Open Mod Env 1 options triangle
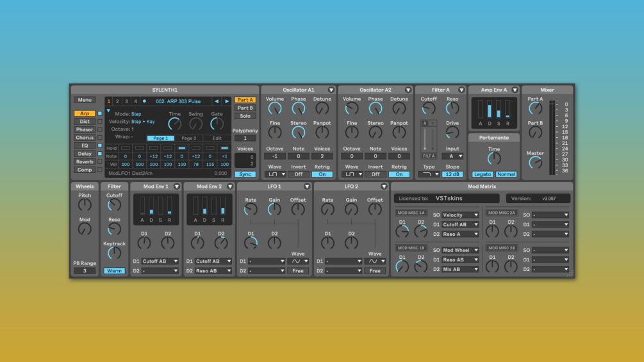 point(177,186)
